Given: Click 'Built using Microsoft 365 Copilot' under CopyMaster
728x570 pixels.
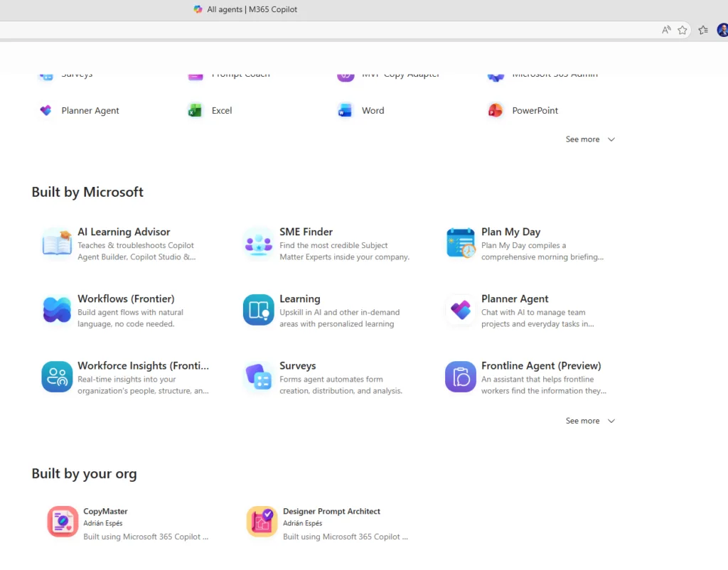Looking at the screenshot, I should point(146,537).
